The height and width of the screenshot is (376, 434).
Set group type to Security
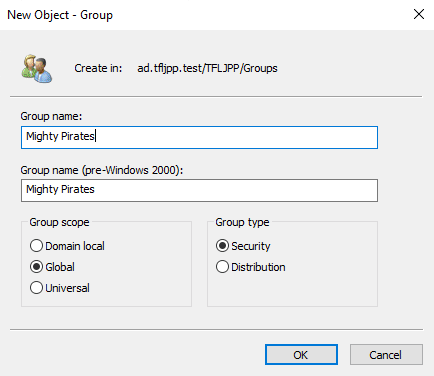(x=222, y=246)
